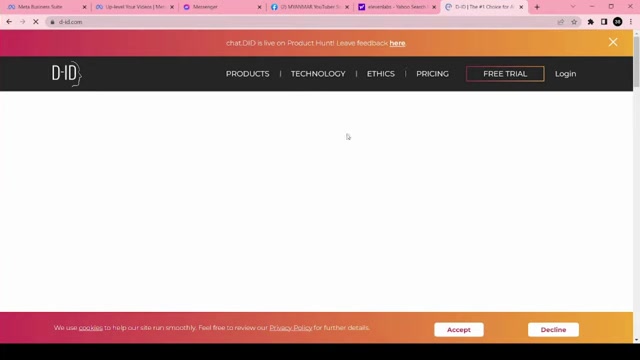The height and width of the screenshot is (360, 640).
Task: Click the Login link
Action: [565, 74]
